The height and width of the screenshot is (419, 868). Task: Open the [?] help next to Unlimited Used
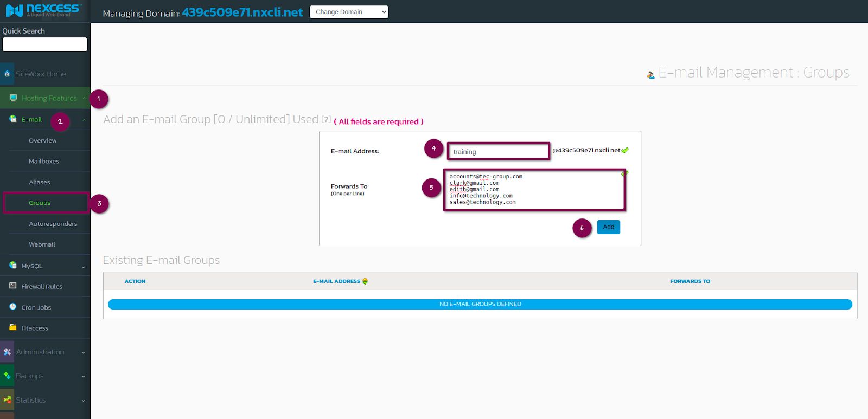[x=326, y=119]
